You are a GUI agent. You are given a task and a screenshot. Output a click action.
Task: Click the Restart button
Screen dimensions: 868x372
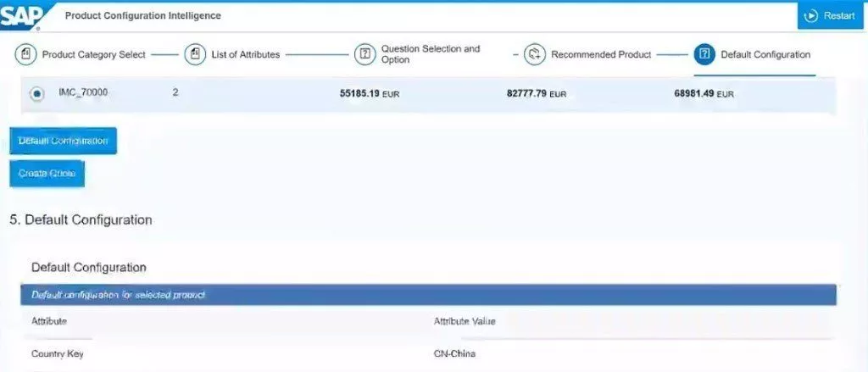(832, 15)
